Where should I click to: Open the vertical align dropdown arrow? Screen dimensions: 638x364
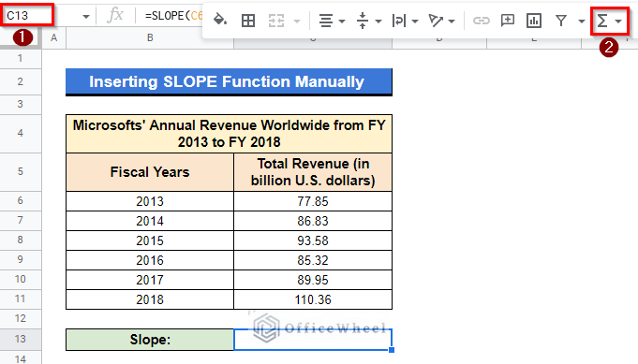coord(378,22)
